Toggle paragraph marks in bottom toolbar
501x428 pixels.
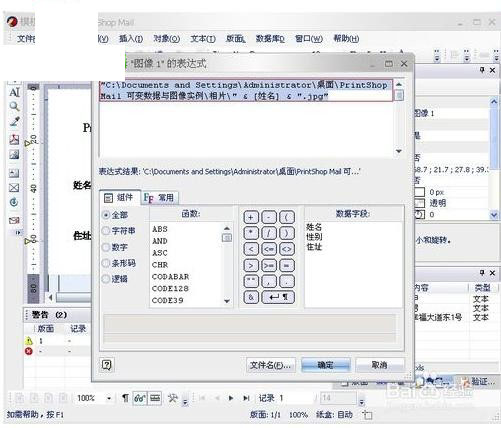point(125,398)
